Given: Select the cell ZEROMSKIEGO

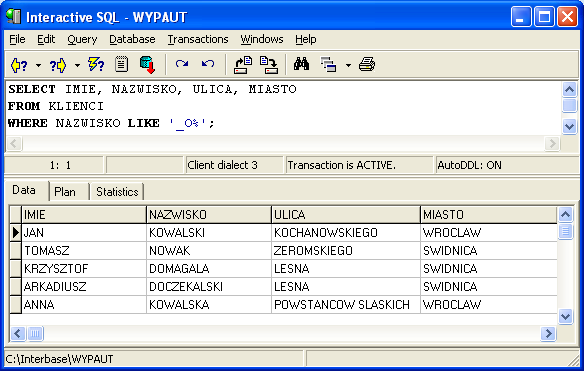Looking at the screenshot, I should tap(346, 251).
